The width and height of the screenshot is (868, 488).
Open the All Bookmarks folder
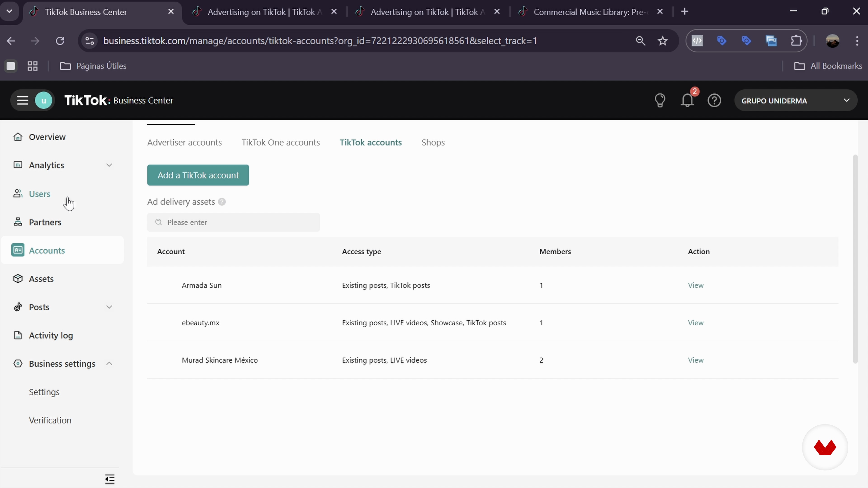[828, 66]
